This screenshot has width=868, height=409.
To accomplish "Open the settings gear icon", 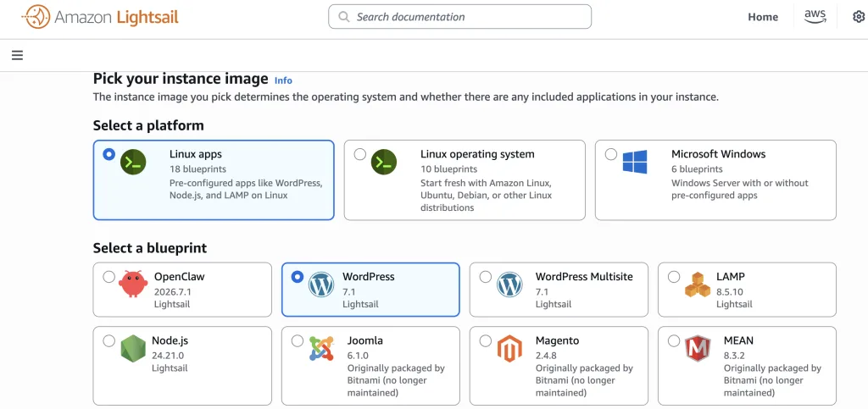I will (859, 17).
